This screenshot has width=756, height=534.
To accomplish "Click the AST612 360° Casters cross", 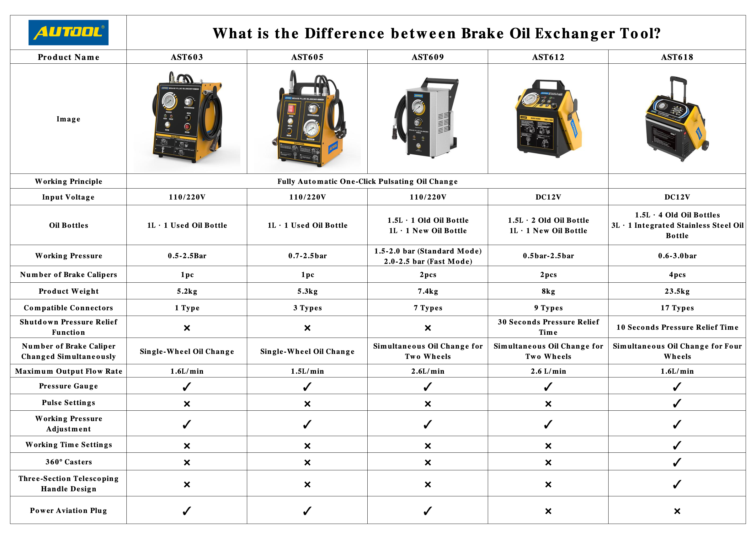I will [548, 462].
